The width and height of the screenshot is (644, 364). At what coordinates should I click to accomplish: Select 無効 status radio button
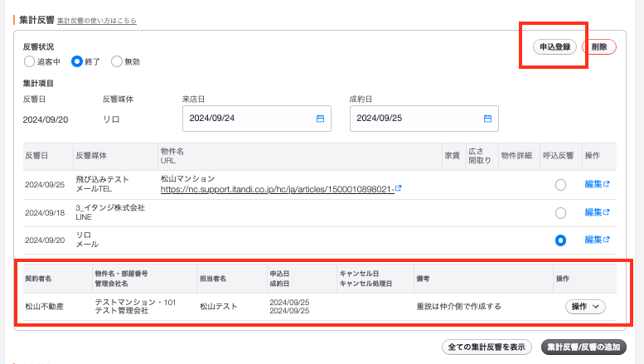[117, 61]
